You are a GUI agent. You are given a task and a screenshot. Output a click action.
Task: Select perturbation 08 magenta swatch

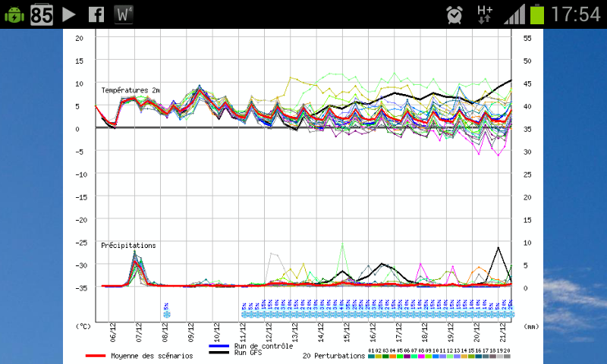(421, 356)
